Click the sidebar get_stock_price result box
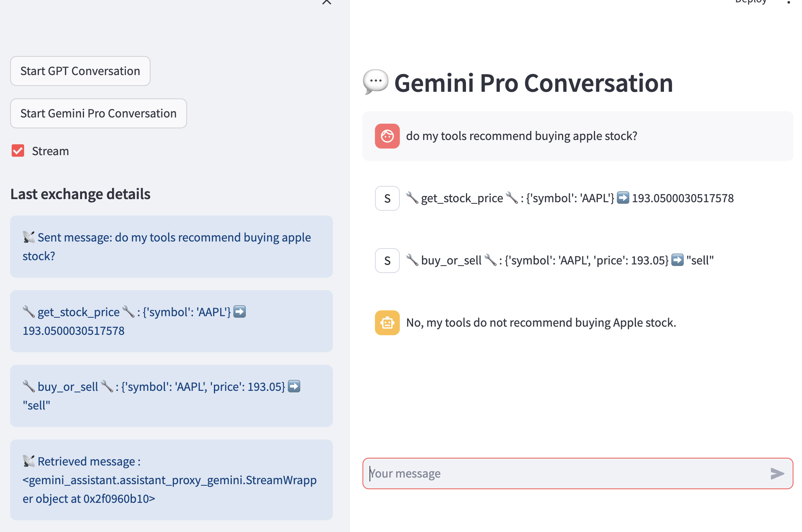This screenshot has width=802, height=532. pos(172,321)
